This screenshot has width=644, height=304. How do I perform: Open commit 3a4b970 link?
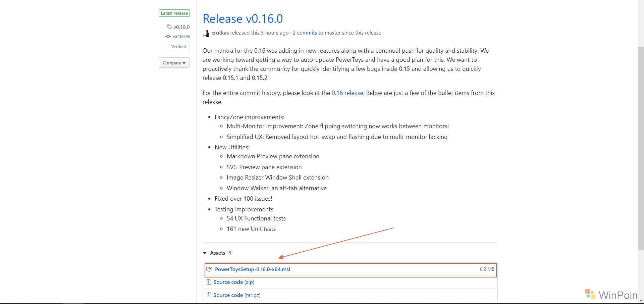pyautogui.click(x=181, y=36)
